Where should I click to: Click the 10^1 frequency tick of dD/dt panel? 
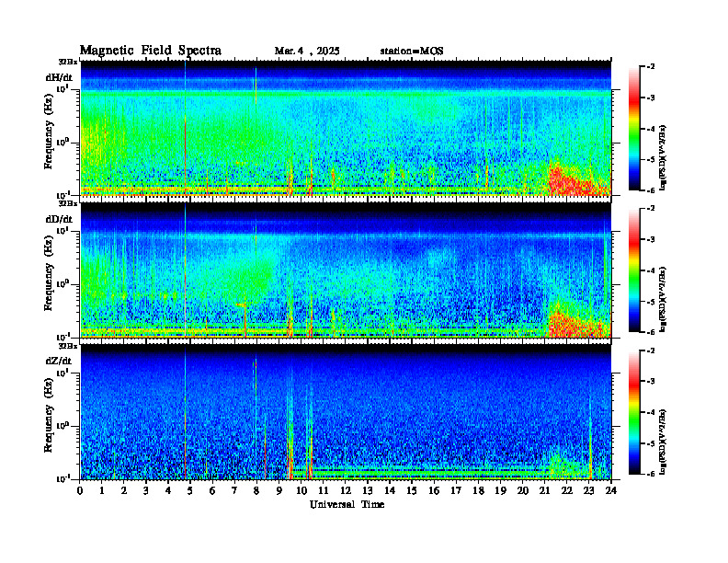click(63, 230)
